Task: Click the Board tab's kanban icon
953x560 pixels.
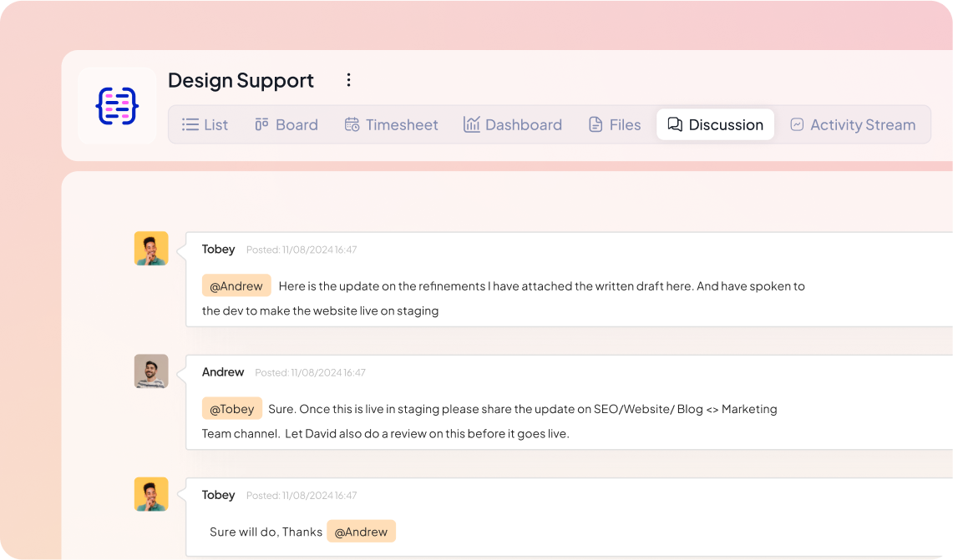Action: point(262,124)
